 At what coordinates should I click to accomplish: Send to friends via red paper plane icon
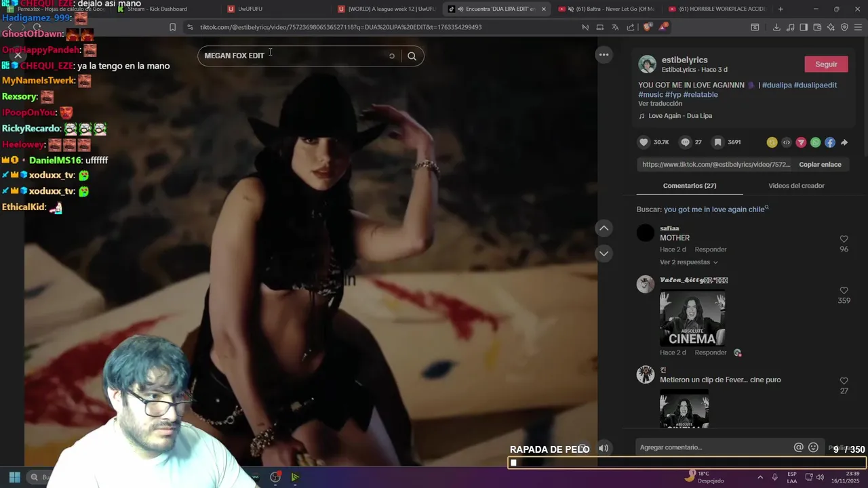point(801,142)
